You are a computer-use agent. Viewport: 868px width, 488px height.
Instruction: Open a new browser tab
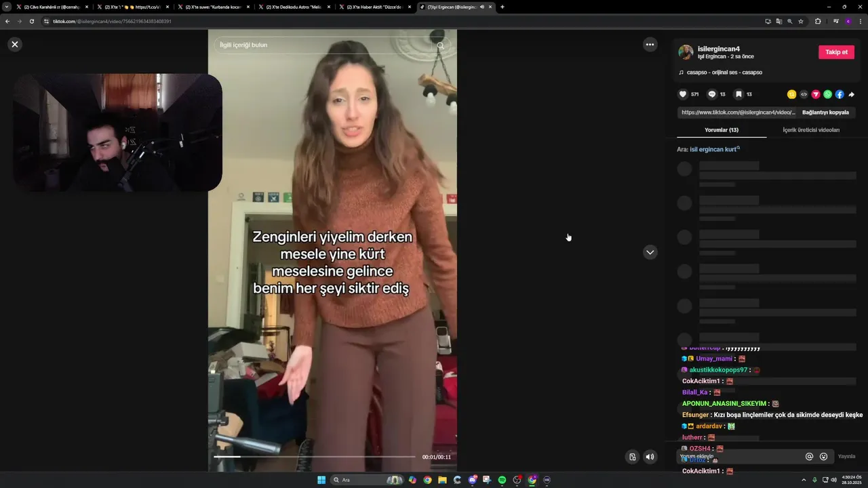pyautogui.click(x=502, y=7)
